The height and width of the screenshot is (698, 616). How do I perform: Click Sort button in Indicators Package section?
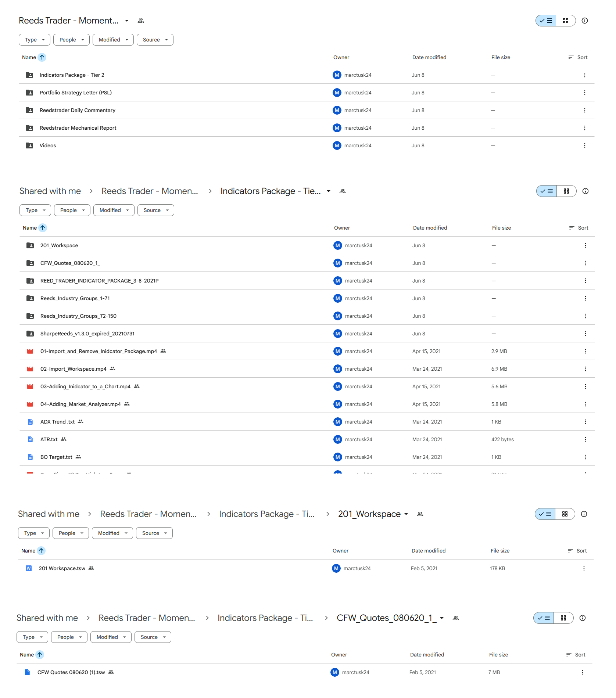click(579, 228)
